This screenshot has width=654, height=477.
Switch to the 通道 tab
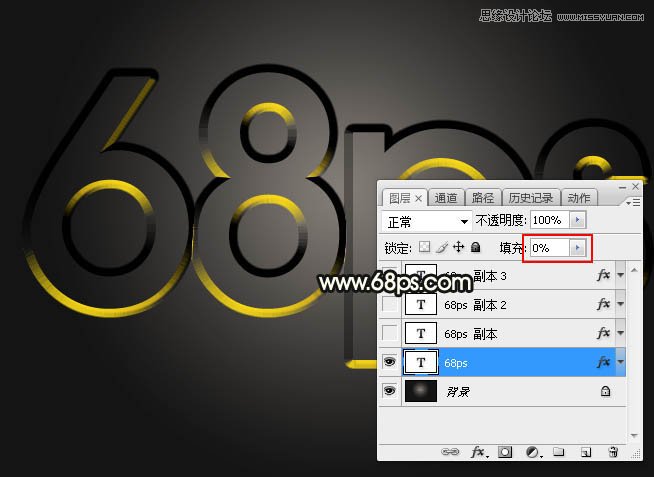(446, 198)
